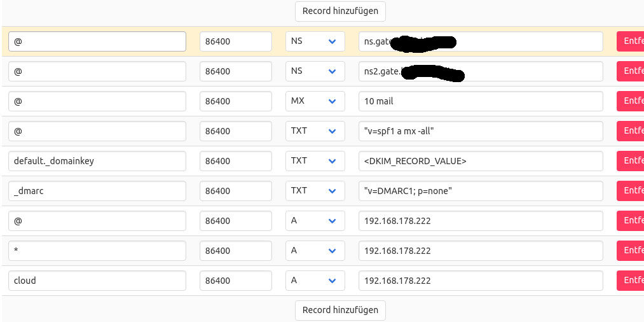This screenshot has height=322, width=644.
Task: Expand the type dropdown in the SPF TXT row
Action: pyautogui.click(x=315, y=131)
